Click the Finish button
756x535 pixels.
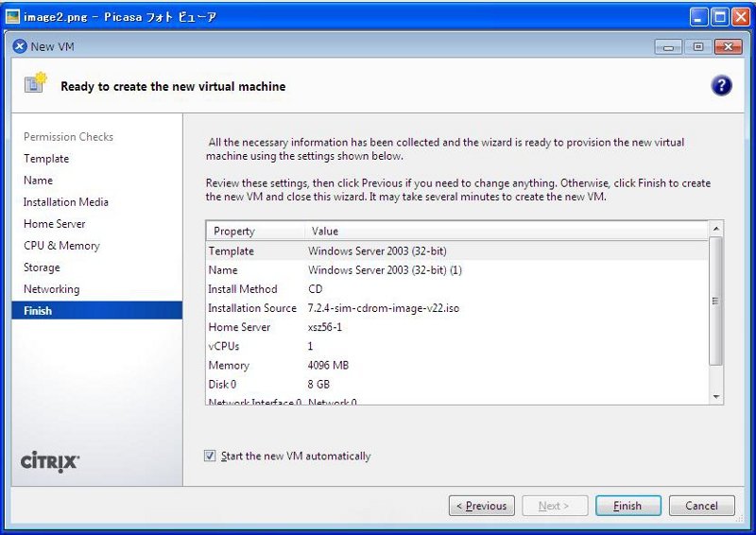coord(628,506)
